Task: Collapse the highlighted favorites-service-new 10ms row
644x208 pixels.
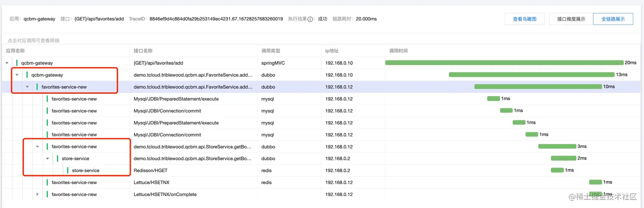Action: click(27, 87)
